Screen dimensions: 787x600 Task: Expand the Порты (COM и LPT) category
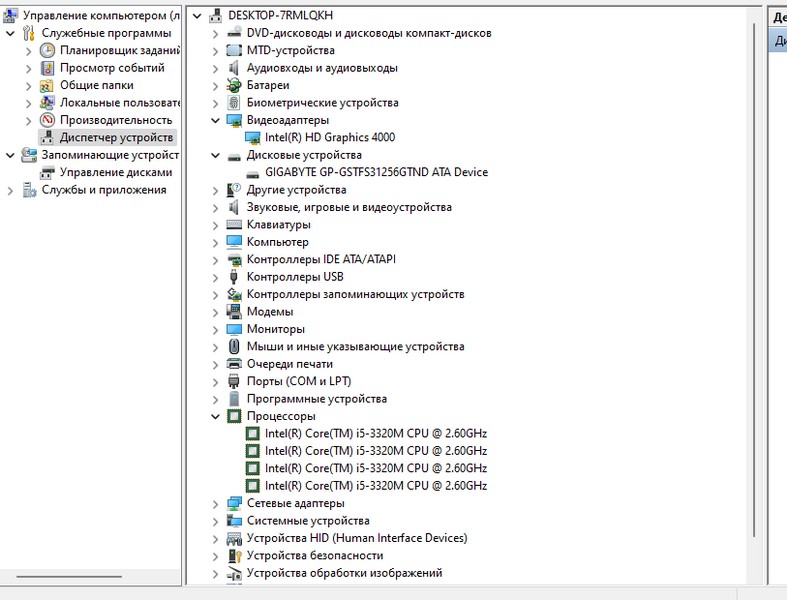point(215,381)
